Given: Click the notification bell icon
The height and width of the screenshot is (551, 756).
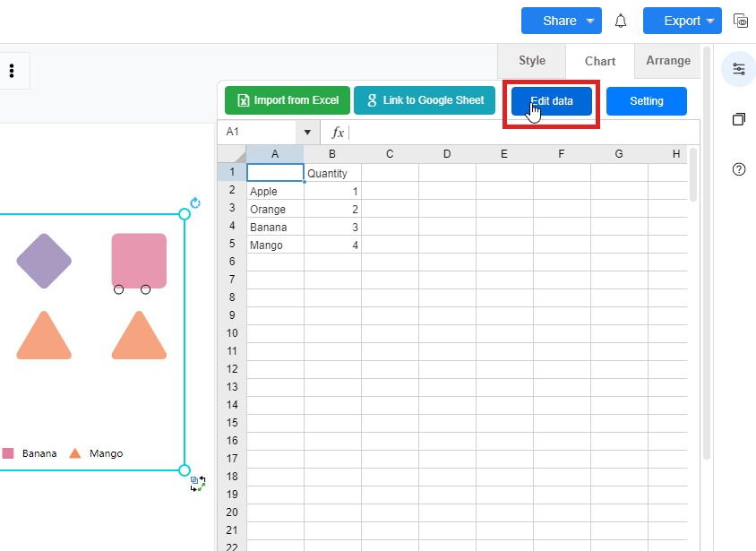Looking at the screenshot, I should pyautogui.click(x=620, y=21).
